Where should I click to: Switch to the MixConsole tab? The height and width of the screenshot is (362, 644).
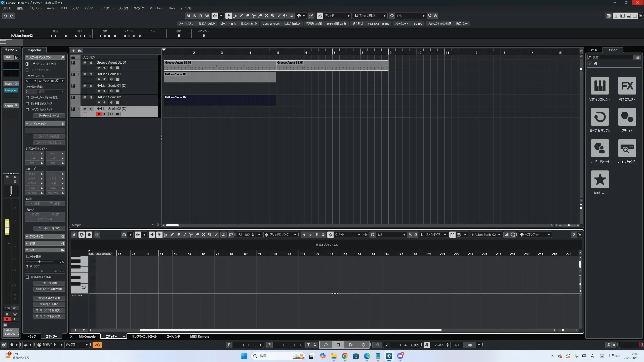[x=87, y=337]
